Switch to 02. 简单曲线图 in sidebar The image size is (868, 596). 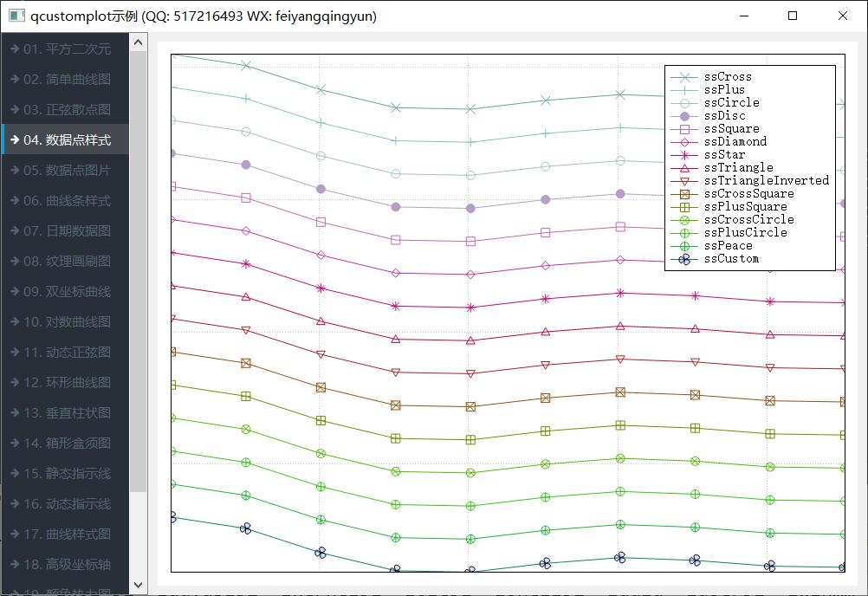(65, 79)
